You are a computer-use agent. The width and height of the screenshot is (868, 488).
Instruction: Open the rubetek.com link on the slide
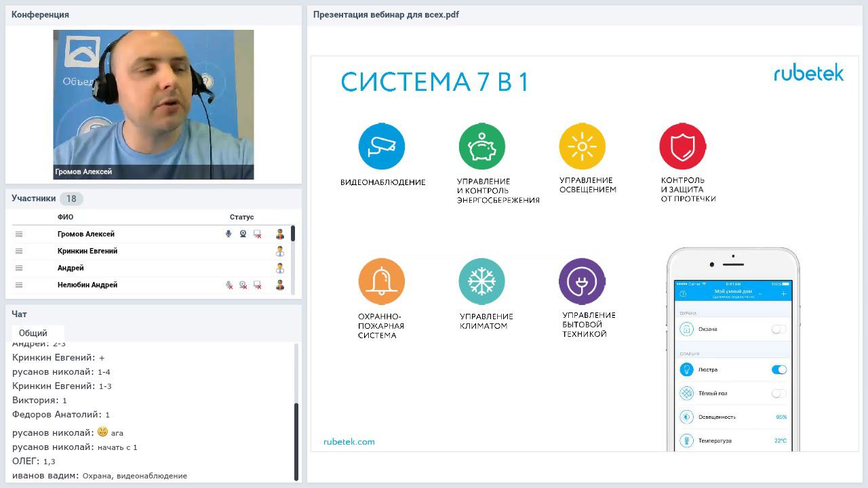click(349, 442)
